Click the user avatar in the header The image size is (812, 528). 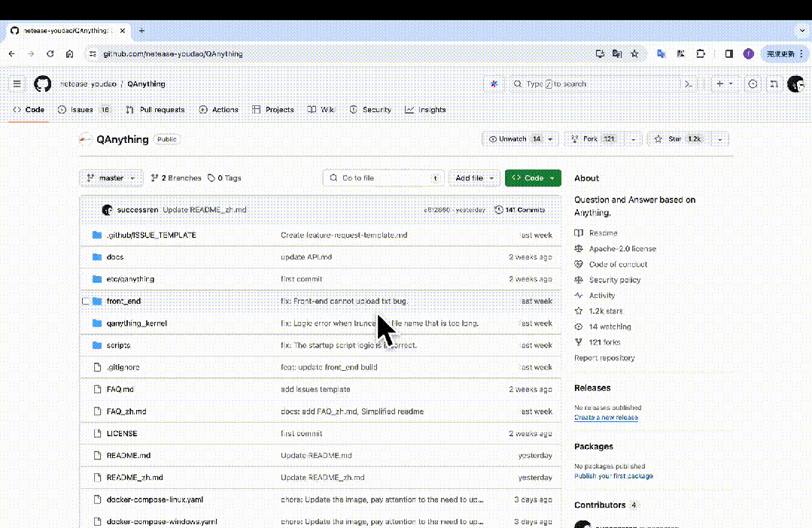[x=795, y=84]
